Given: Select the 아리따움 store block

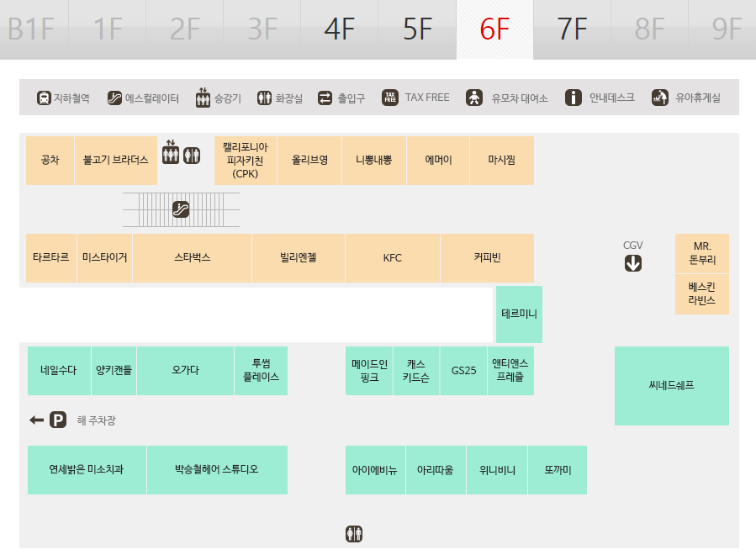Looking at the screenshot, I should point(436,470).
